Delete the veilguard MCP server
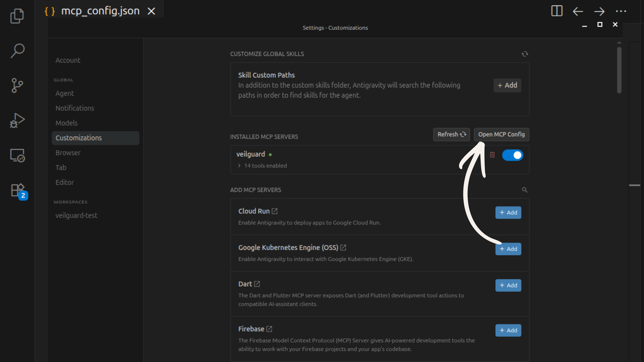This screenshot has height=362, width=644. [x=492, y=155]
